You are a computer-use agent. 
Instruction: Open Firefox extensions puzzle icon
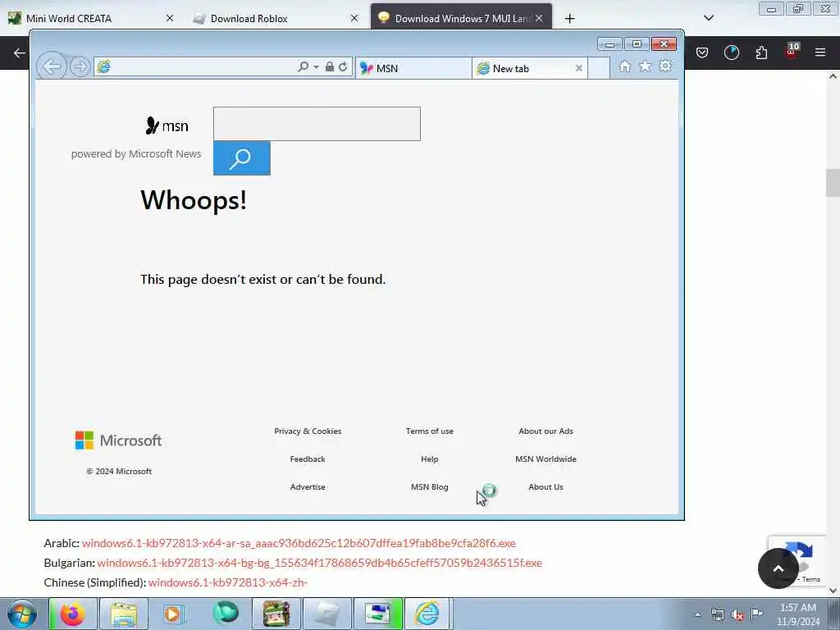[761, 52]
